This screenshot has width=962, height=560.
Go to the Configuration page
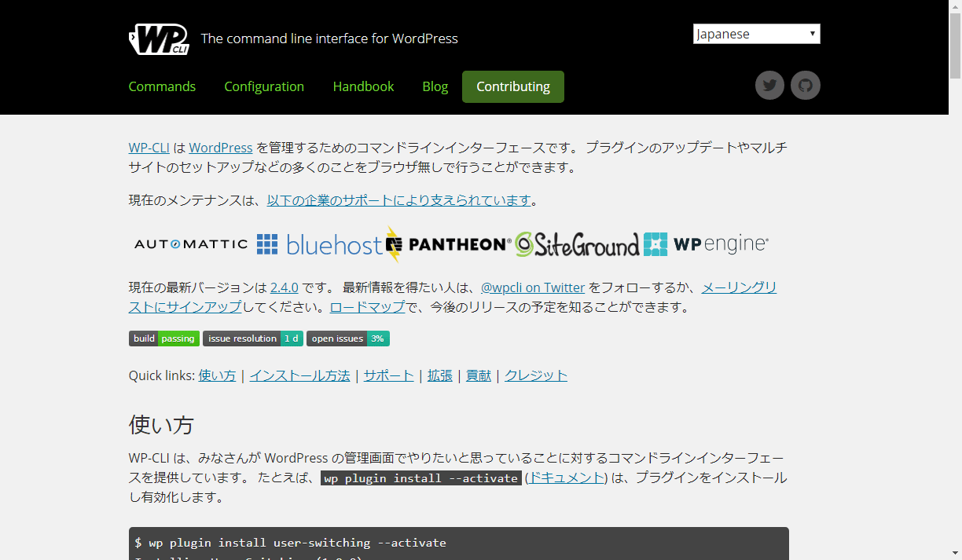click(264, 86)
